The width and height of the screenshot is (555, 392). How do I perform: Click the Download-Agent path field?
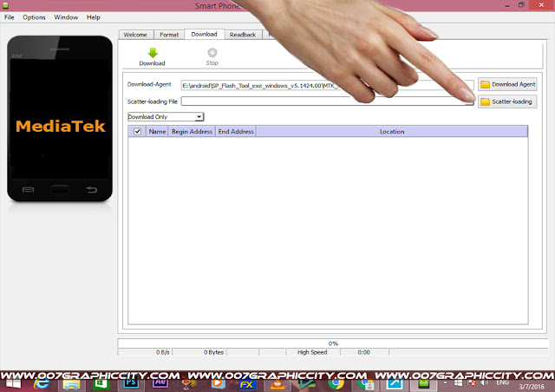point(327,85)
